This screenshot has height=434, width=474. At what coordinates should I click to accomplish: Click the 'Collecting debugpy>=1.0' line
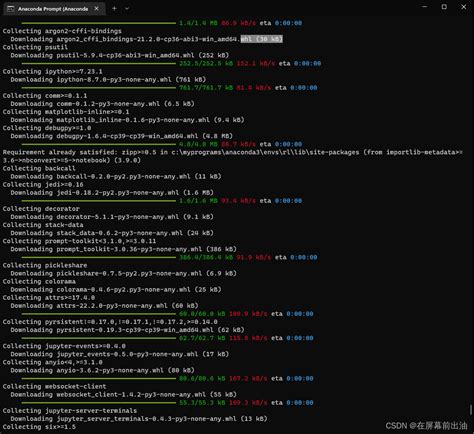tap(47, 128)
